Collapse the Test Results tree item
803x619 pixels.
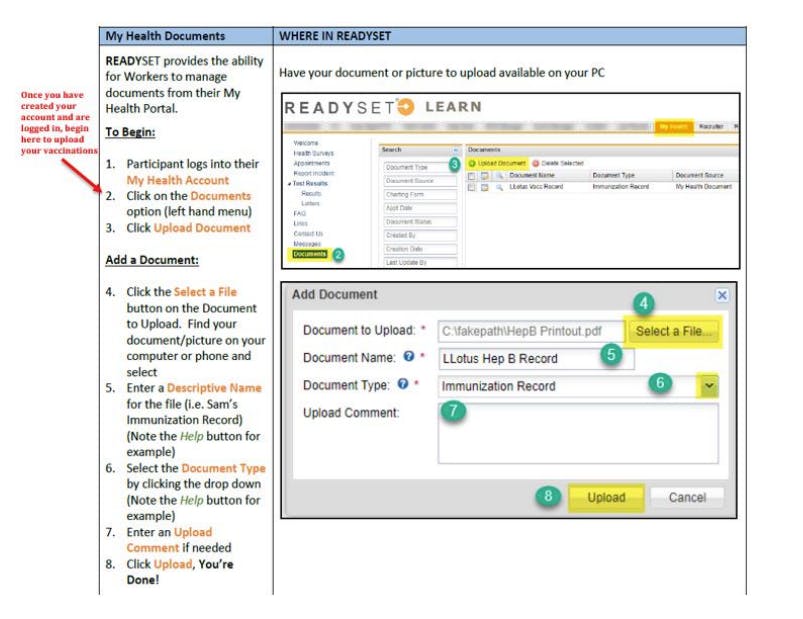pos(289,183)
